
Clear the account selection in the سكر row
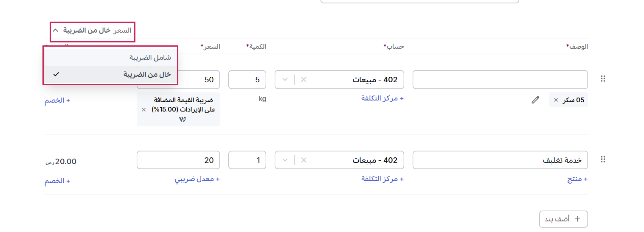[x=304, y=79]
